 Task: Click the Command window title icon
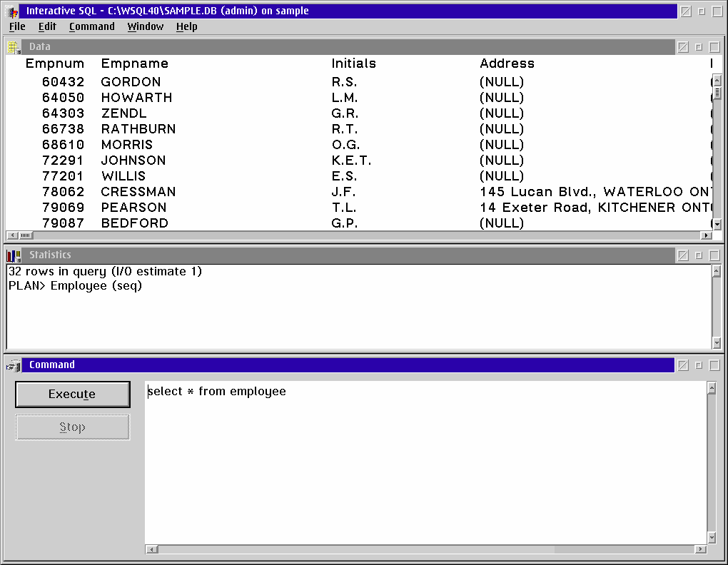point(14,365)
